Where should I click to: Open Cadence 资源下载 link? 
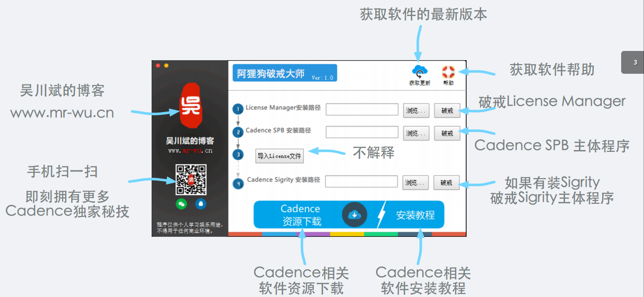(x=301, y=215)
